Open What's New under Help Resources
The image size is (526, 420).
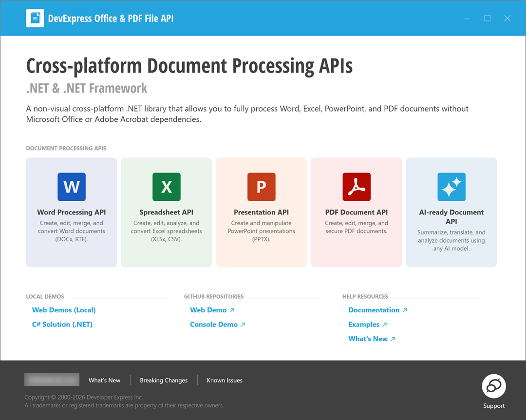[x=368, y=339]
